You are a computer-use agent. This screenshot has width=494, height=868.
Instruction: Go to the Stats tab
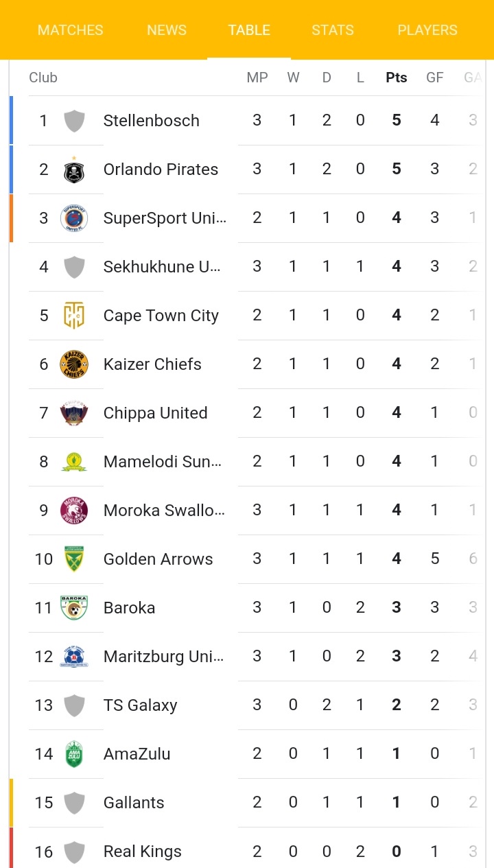[x=333, y=30]
